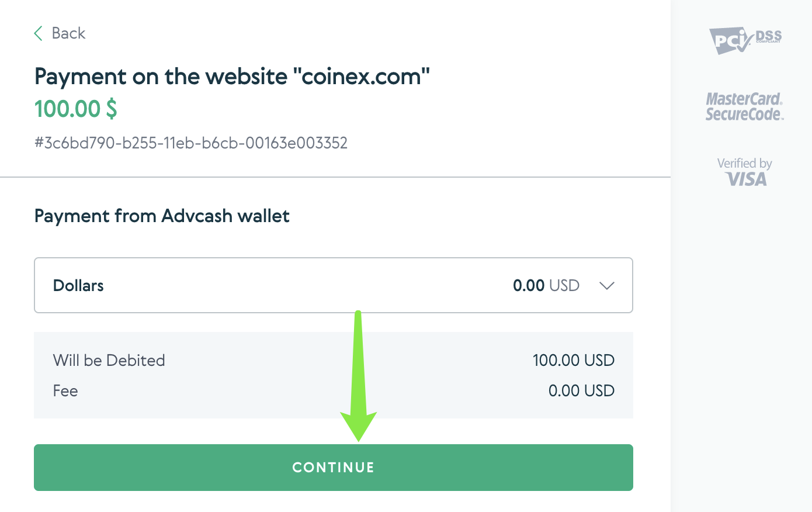The width and height of the screenshot is (812, 512).
Task: Select the Visa wordmark in the sidebar
Action: click(x=746, y=178)
